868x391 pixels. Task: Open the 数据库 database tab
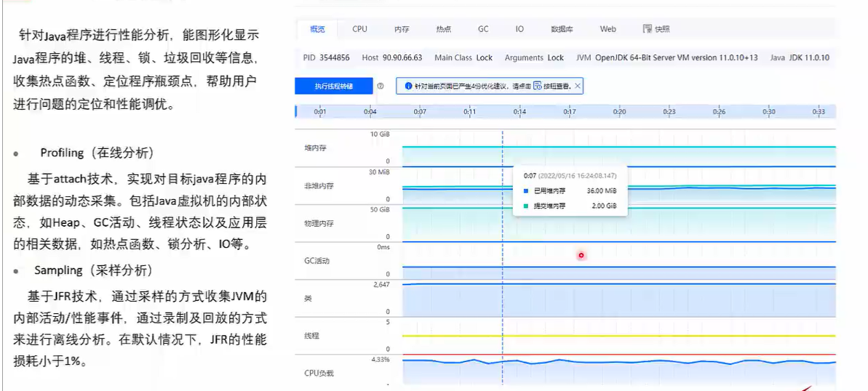(x=561, y=29)
